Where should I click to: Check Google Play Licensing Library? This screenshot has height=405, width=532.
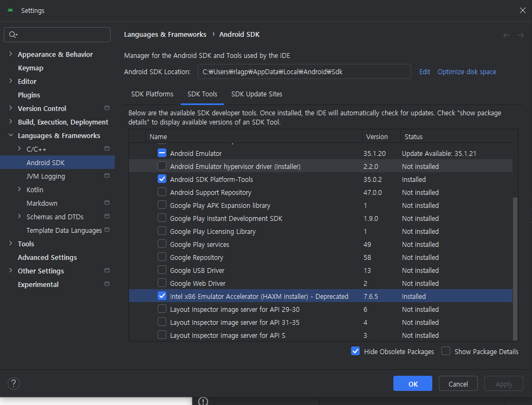tap(162, 231)
